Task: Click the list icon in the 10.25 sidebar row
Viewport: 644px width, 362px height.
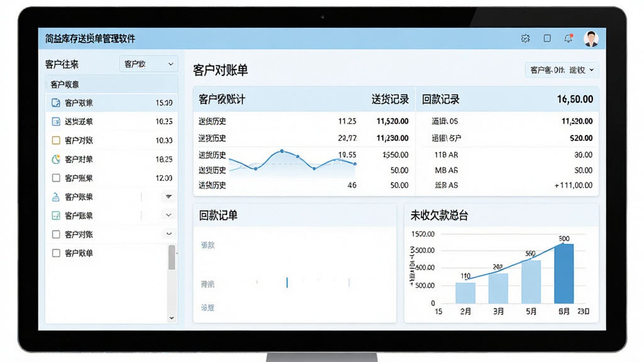Action: (56, 121)
